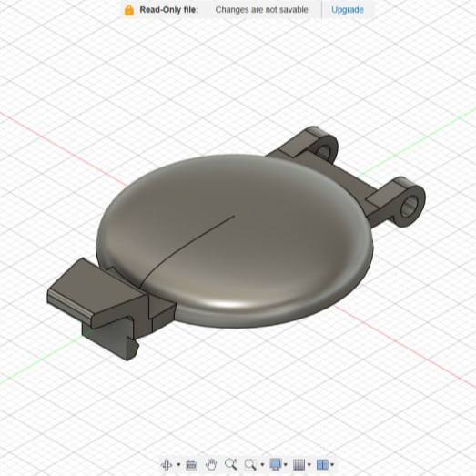This screenshot has width=476, height=476.
Task: Click the Upgrade link
Action: pyautogui.click(x=348, y=10)
